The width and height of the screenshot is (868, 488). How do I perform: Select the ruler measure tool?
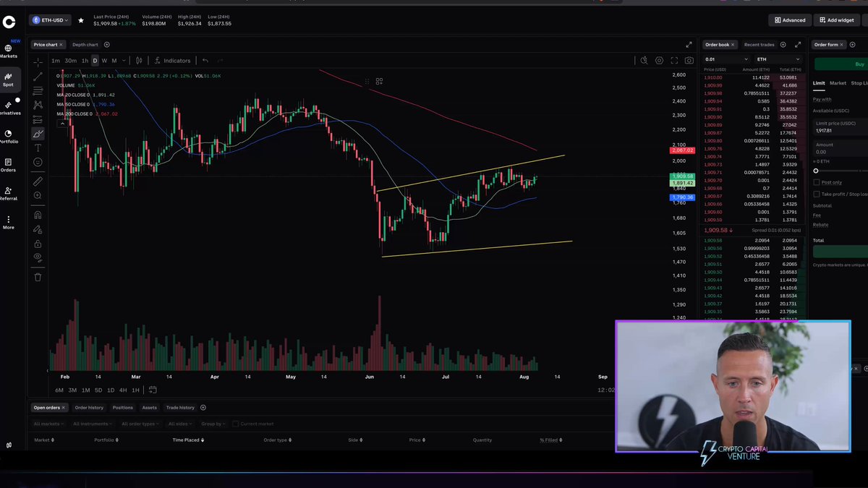[38, 181]
